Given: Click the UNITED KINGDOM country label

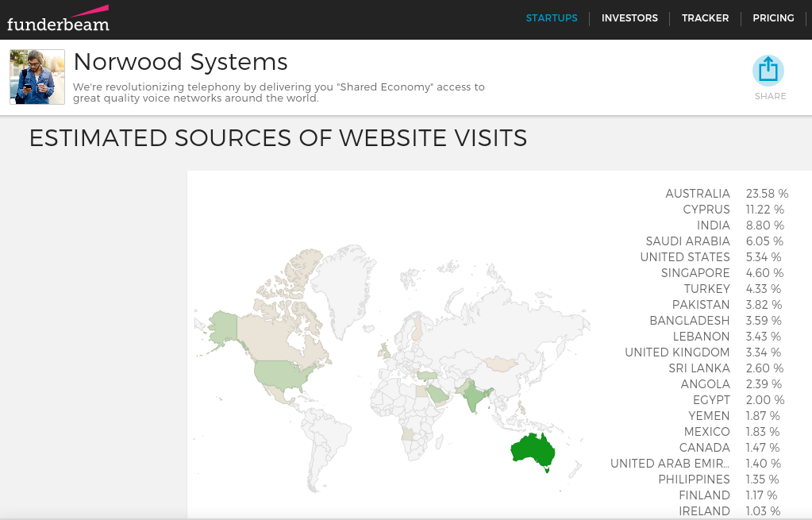Looking at the screenshot, I should click(677, 352).
